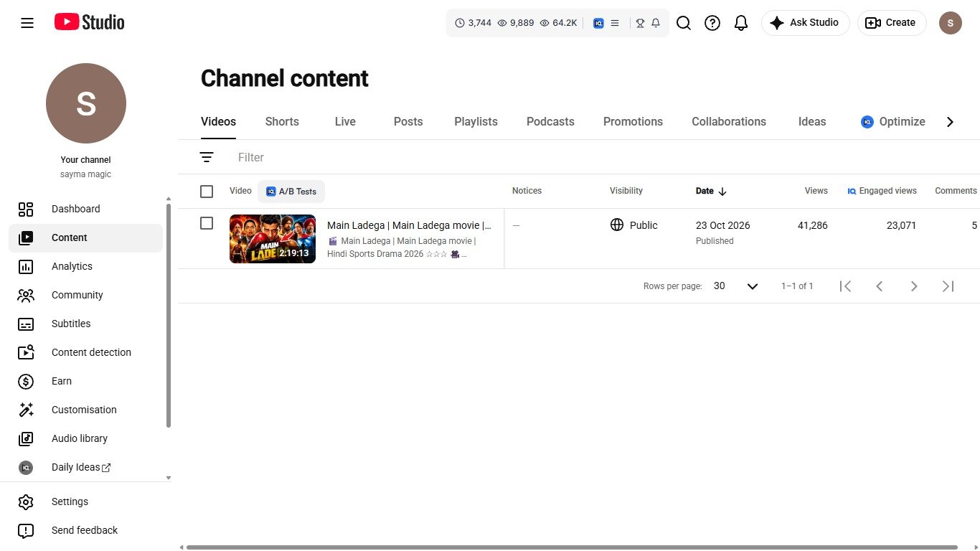Click the horizontal scrollbar at bottom
This screenshot has width=980, height=551.
(572, 547)
